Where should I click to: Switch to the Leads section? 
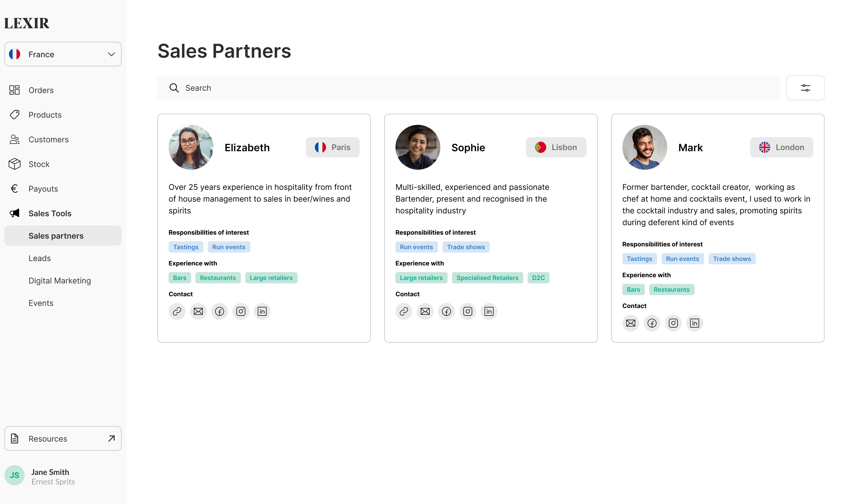pos(40,258)
